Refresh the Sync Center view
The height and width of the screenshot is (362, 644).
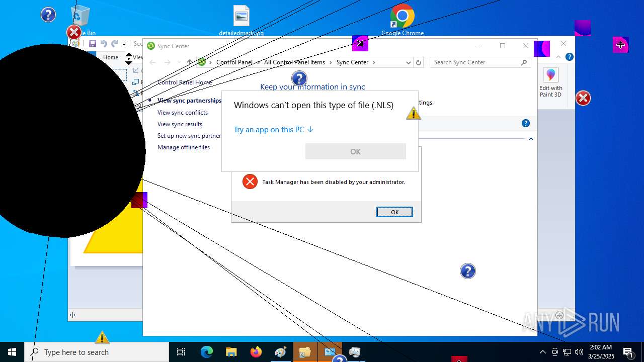[419, 62]
